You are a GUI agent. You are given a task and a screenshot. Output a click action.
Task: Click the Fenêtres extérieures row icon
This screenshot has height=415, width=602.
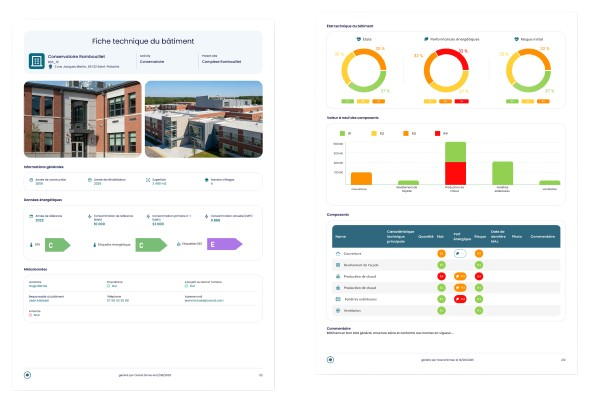click(x=337, y=299)
